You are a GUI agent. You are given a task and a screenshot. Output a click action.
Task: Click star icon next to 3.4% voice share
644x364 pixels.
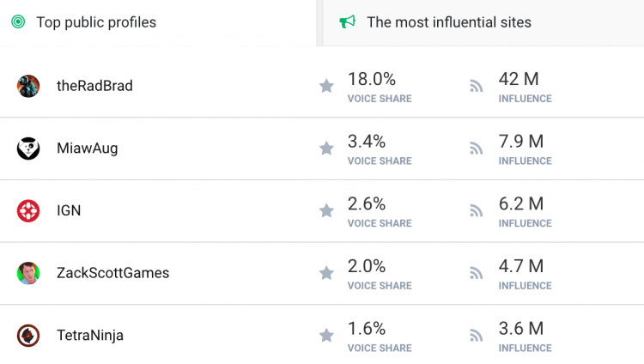[326, 149]
